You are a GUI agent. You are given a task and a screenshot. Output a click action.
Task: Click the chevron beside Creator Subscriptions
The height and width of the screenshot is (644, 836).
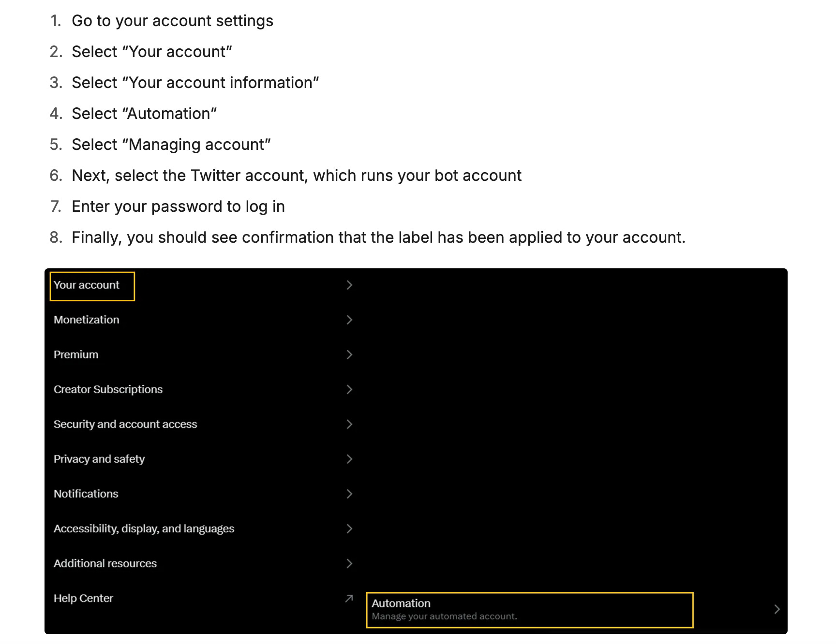[349, 390]
